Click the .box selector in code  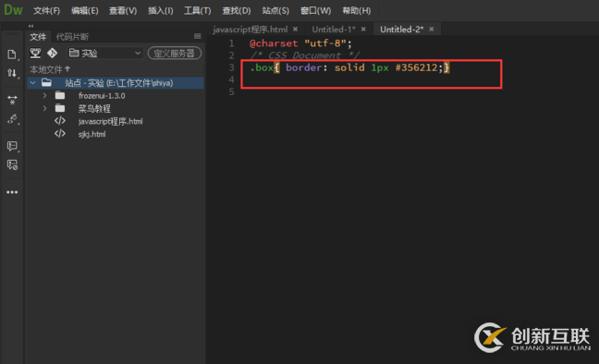pos(262,67)
